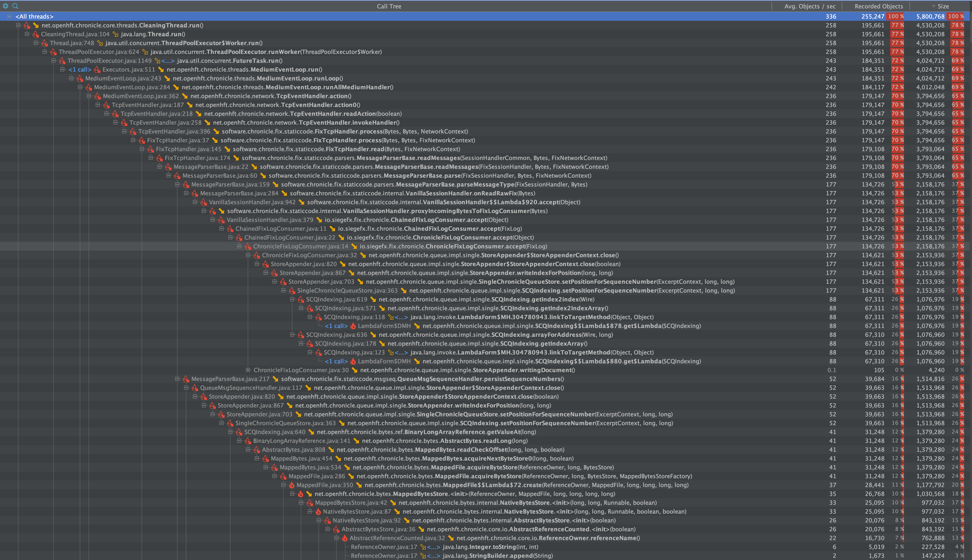Follow the <...> link on ThreadPoolExecutor.java:1149
Screen dimensions: 972x560
168,60
